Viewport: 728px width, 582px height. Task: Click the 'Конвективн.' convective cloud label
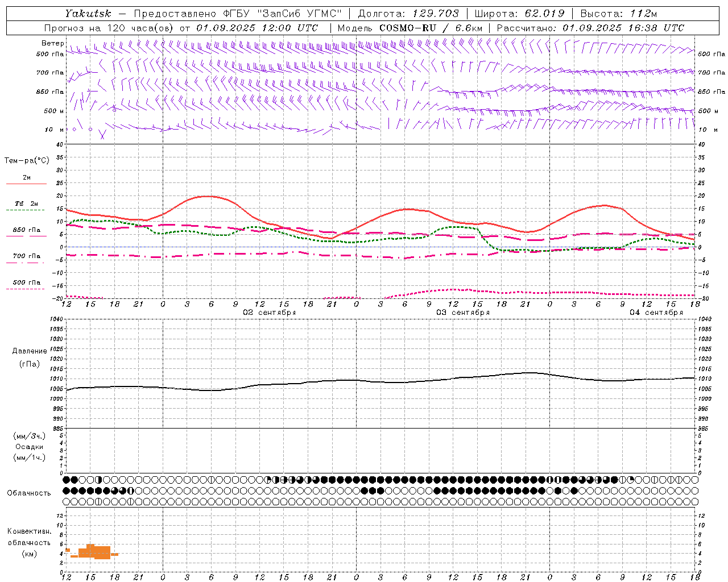(x=30, y=531)
